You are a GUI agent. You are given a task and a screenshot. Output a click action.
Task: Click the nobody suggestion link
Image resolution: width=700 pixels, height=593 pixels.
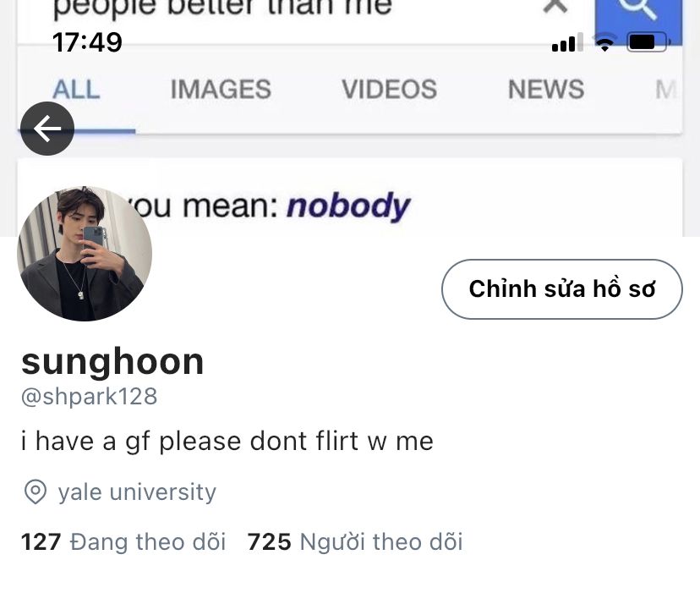[x=347, y=206]
